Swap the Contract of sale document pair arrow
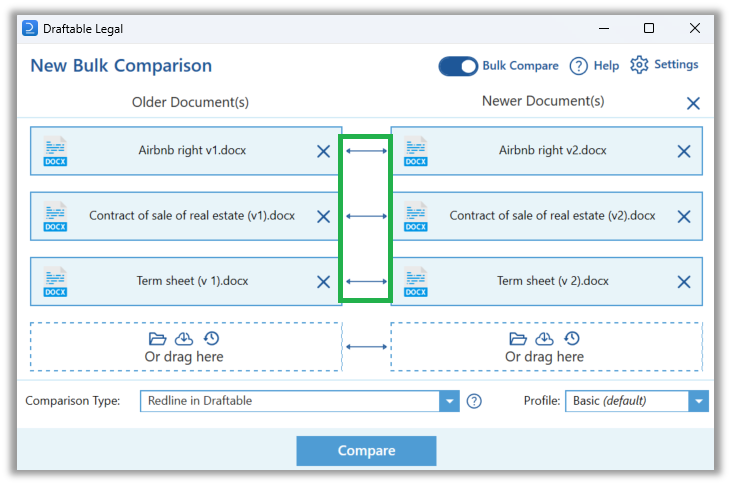Screen dimensions: 731x485 (x=366, y=216)
